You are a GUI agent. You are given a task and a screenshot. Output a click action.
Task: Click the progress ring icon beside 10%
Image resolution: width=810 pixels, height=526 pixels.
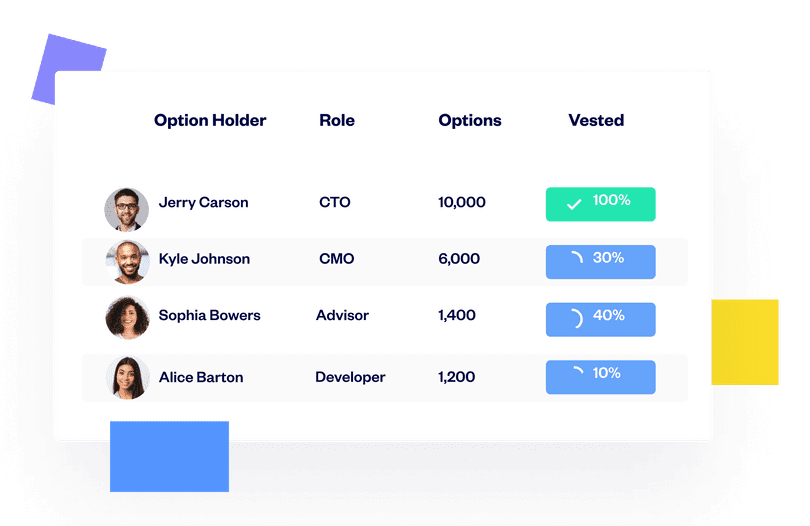577,374
